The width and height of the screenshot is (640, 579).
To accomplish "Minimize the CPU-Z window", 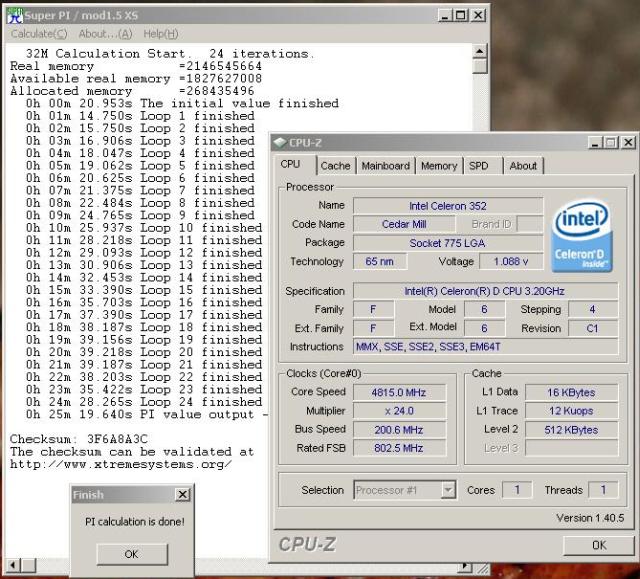I will (x=595, y=143).
